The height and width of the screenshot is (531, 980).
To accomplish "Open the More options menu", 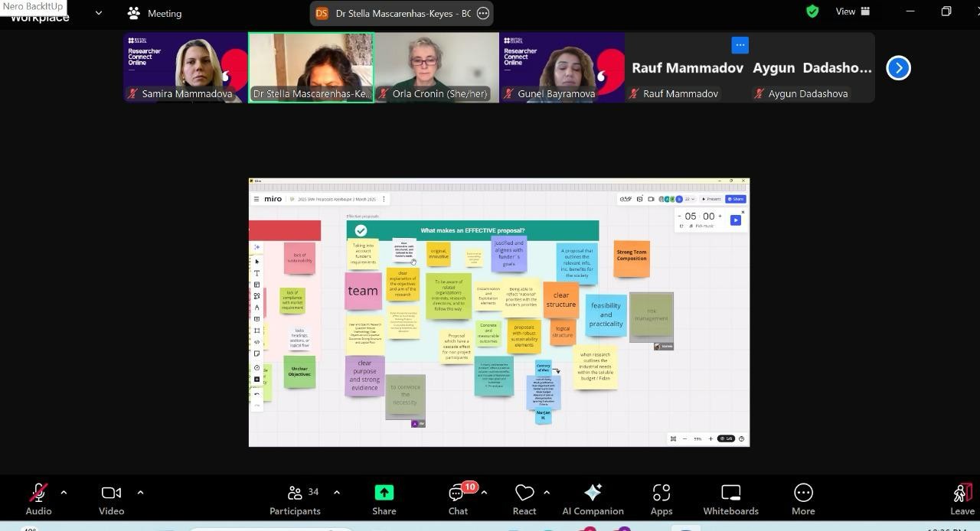I will [x=803, y=499].
